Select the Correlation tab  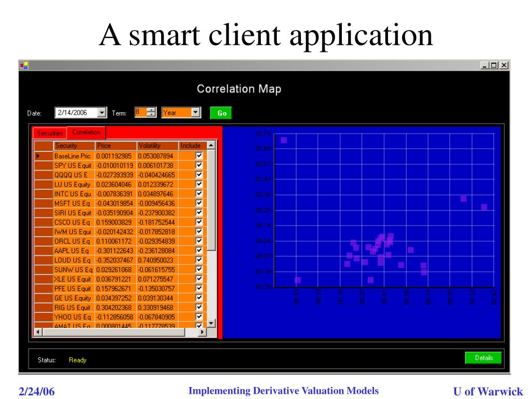(x=86, y=132)
